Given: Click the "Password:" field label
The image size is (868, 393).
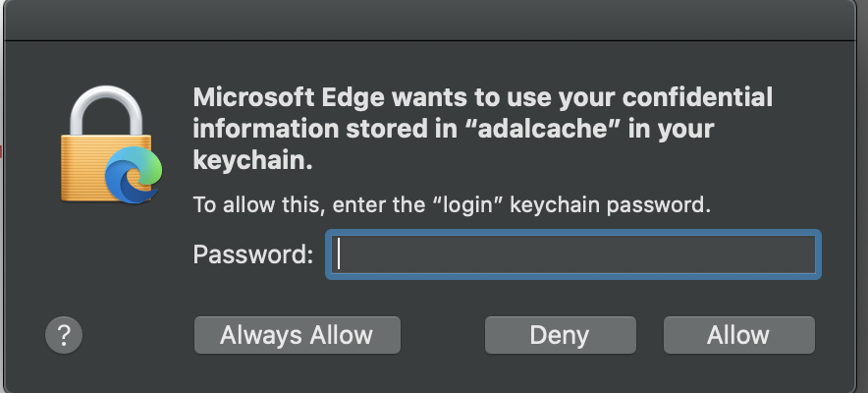Looking at the screenshot, I should click(x=253, y=255).
